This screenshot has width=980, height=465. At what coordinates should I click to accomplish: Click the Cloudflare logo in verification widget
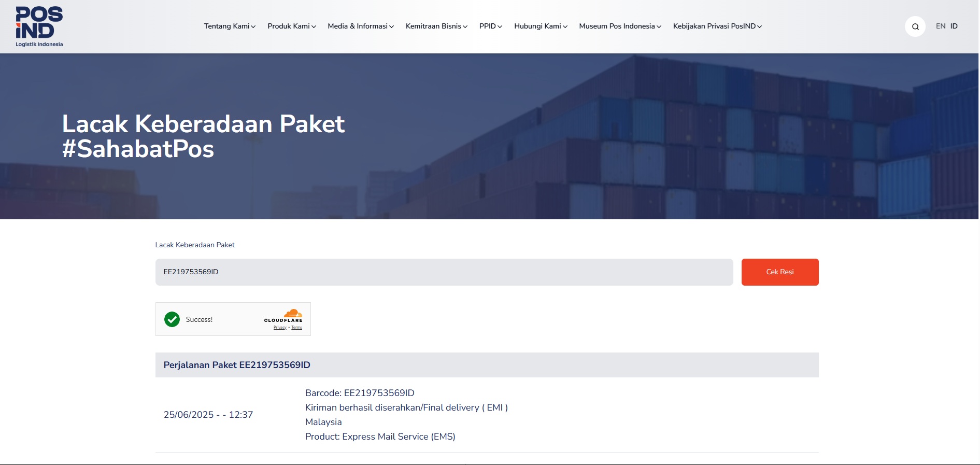pyautogui.click(x=283, y=316)
